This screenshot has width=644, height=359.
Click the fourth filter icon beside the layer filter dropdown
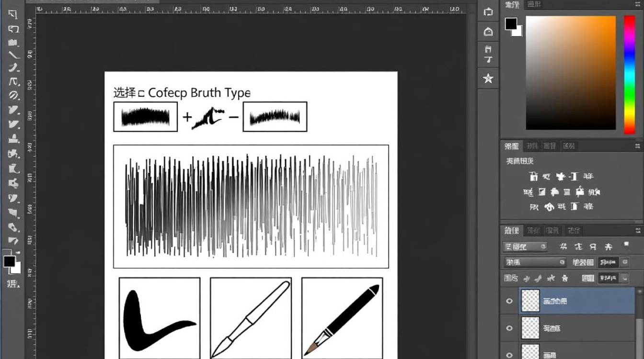pyautogui.click(x=608, y=247)
